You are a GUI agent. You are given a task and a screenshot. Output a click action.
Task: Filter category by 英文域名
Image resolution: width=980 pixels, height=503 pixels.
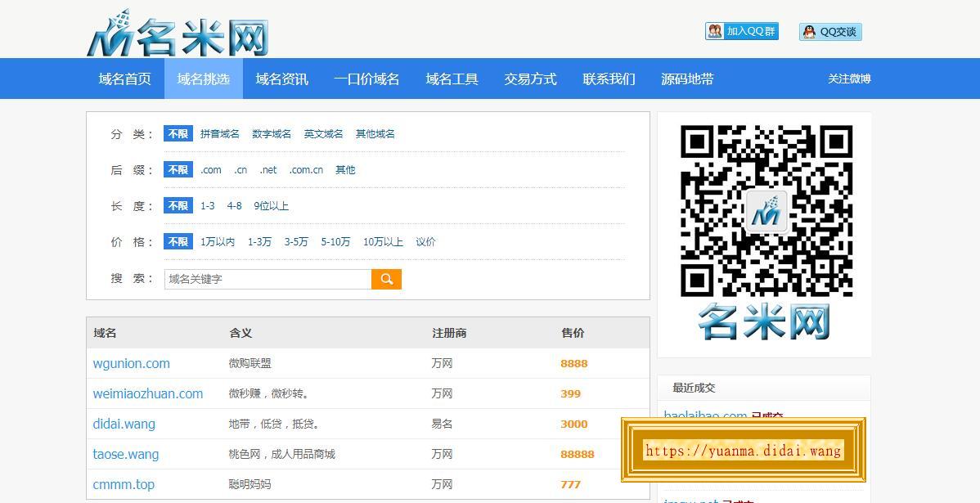pyautogui.click(x=324, y=133)
